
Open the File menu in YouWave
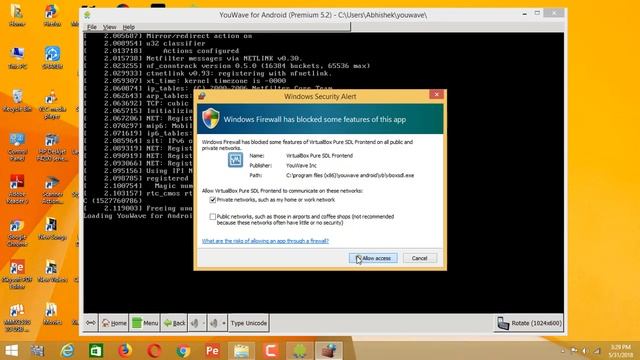click(92, 27)
